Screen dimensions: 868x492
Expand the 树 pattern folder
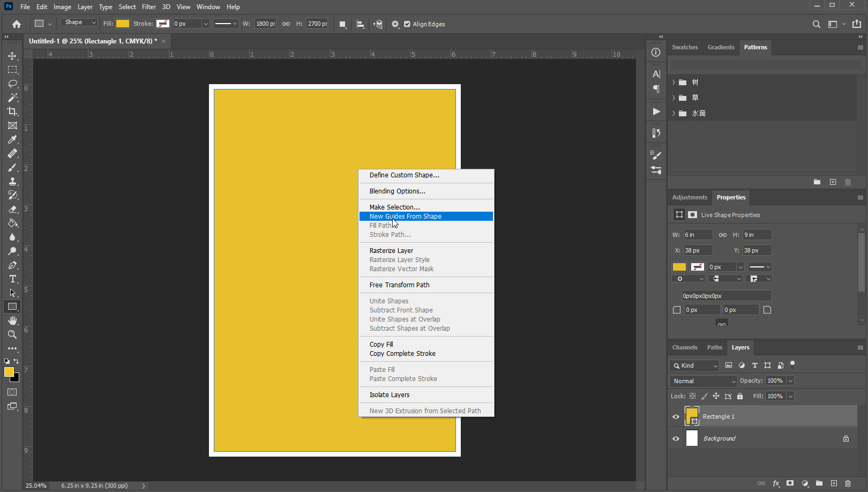click(x=674, y=82)
